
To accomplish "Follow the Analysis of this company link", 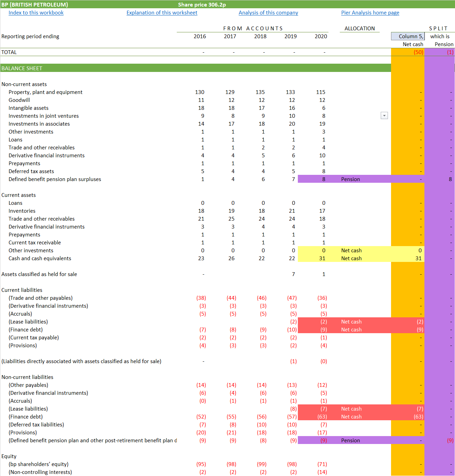I will click(x=268, y=13).
